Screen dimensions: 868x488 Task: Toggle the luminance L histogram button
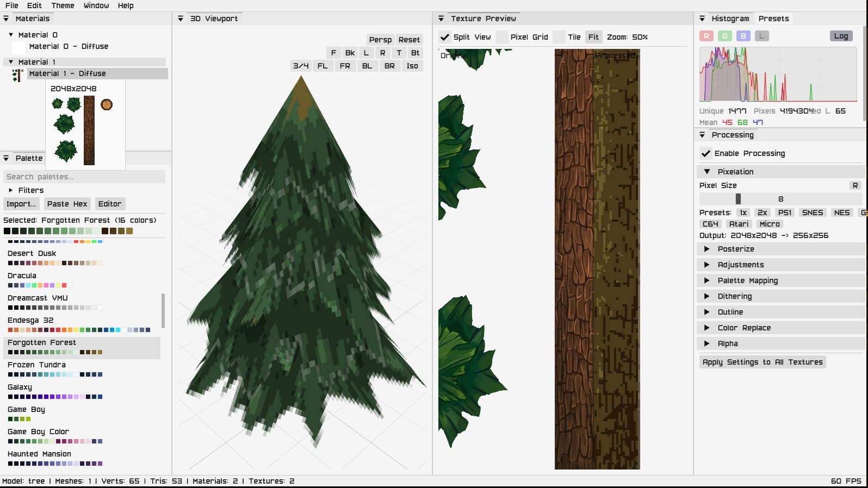coord(761,36)
